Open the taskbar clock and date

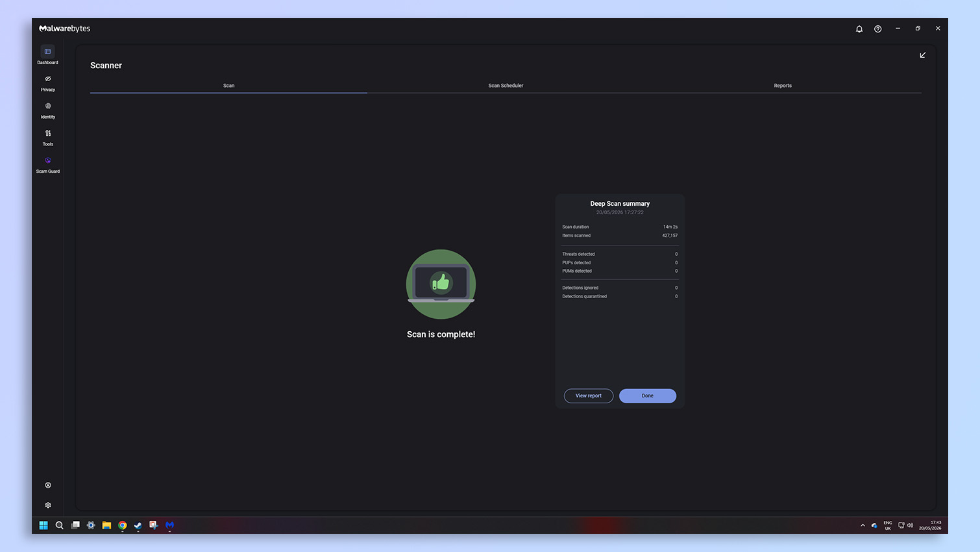tap(930, 525)
